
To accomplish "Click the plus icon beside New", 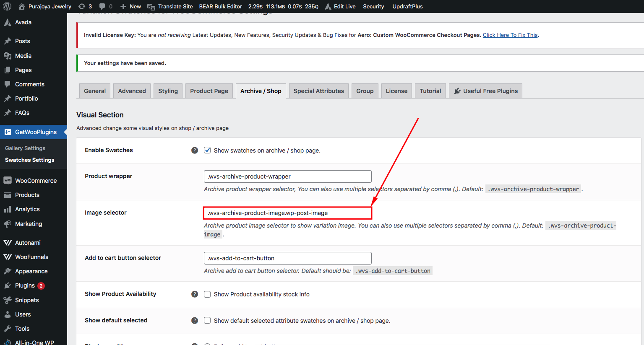I will pos(123,6).
